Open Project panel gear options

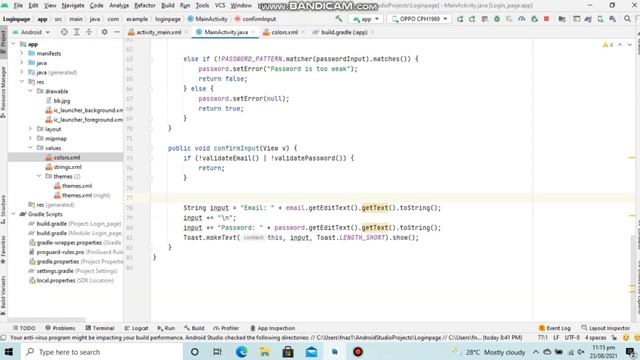click(104, 32)
